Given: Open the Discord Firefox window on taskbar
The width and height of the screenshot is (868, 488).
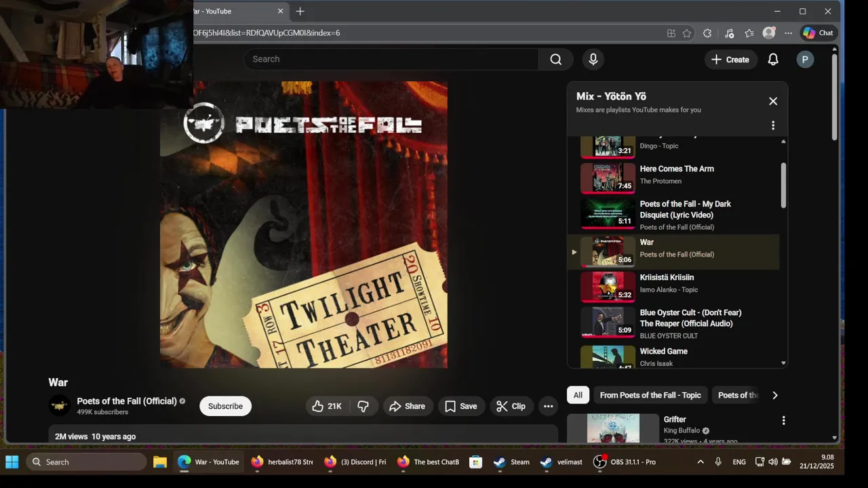Looking at the screenshot, I should (x=355, y=462).
